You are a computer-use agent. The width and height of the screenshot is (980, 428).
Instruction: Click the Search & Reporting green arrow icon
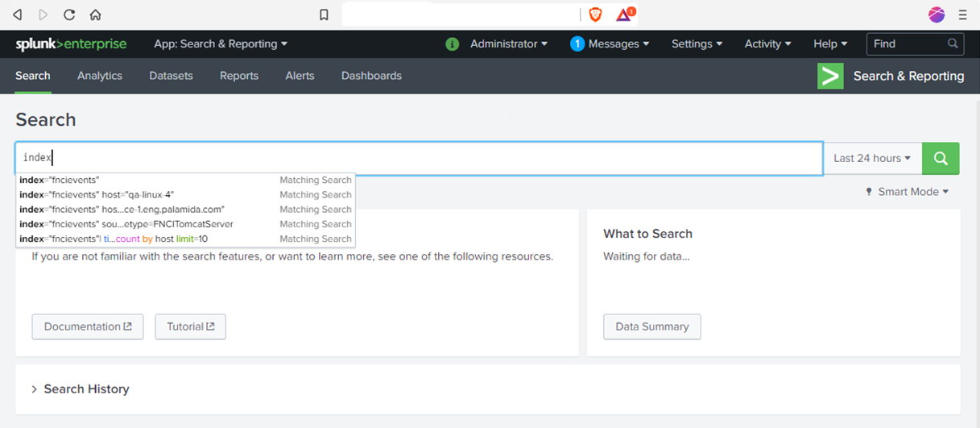pos(830,76)
